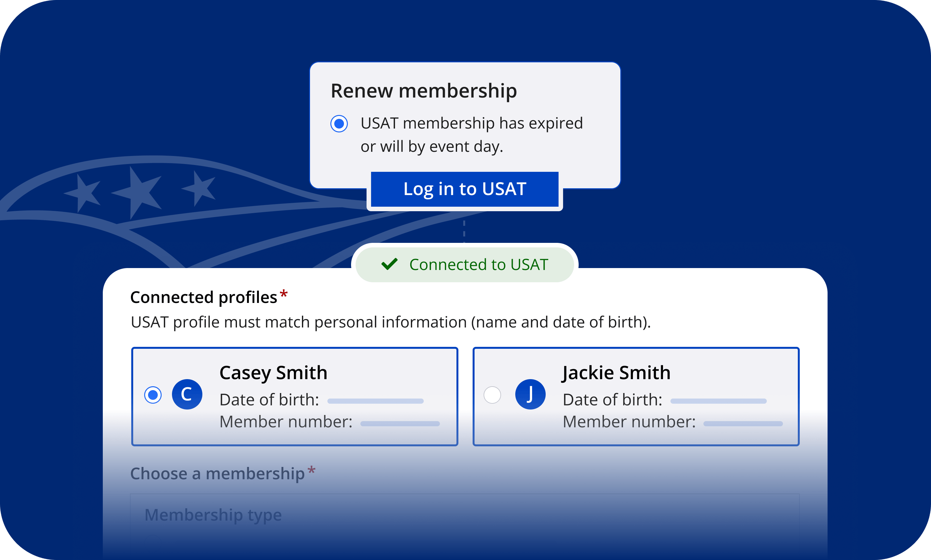Click Casey's Member number placeholder bar
The height and width of the screenshot is (560, 931).
point(400,424)
